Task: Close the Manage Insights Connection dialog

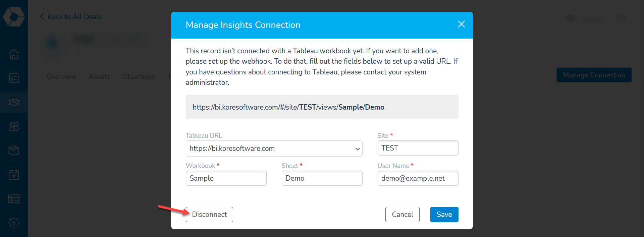Action: (461, 24)
